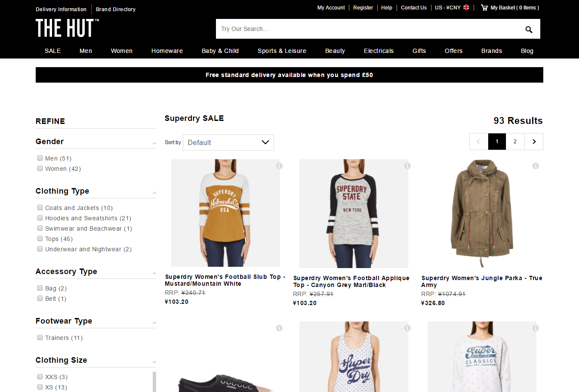Open the Gifts menu
The image size is (579, 392).
(419, 51)
